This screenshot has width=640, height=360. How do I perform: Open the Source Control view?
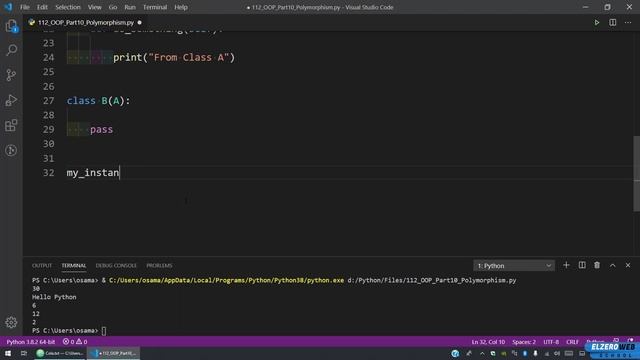coord(11,75)
